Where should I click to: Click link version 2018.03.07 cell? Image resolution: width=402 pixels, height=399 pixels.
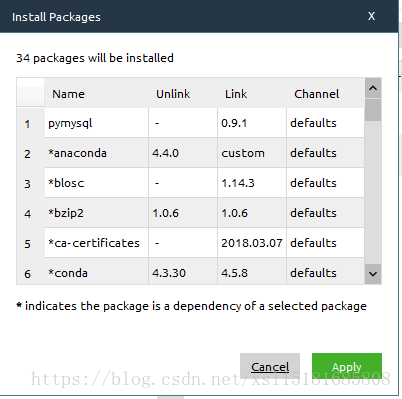point(252,243)
